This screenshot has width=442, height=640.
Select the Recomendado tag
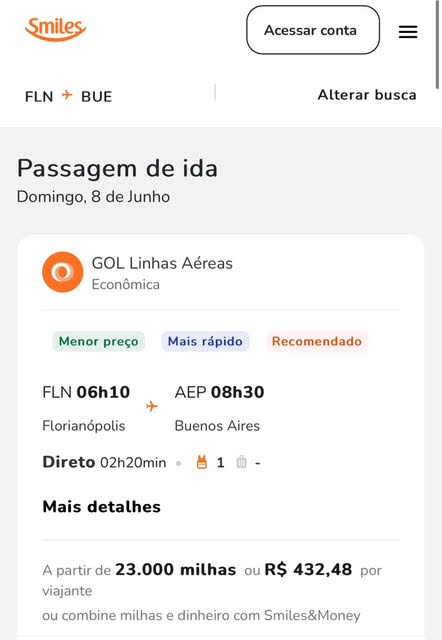(x=317, y=341)
